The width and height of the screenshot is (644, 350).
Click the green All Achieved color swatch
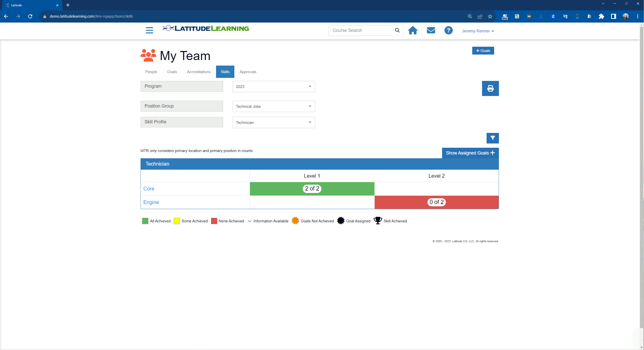(x=145, y=221)
